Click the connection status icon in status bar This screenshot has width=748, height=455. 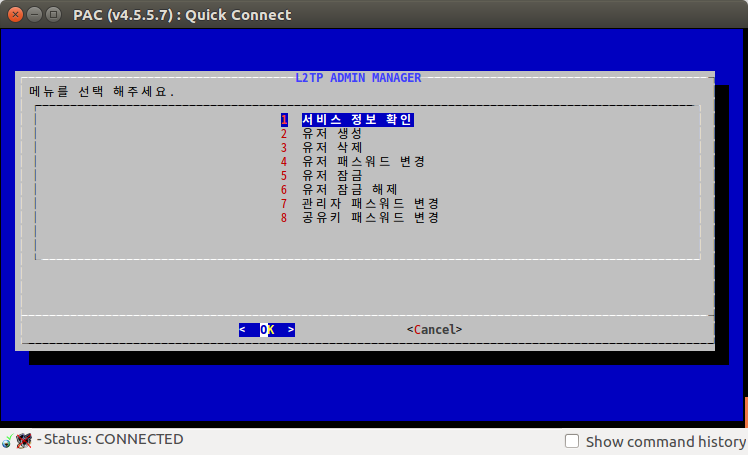tap(24, 440)
